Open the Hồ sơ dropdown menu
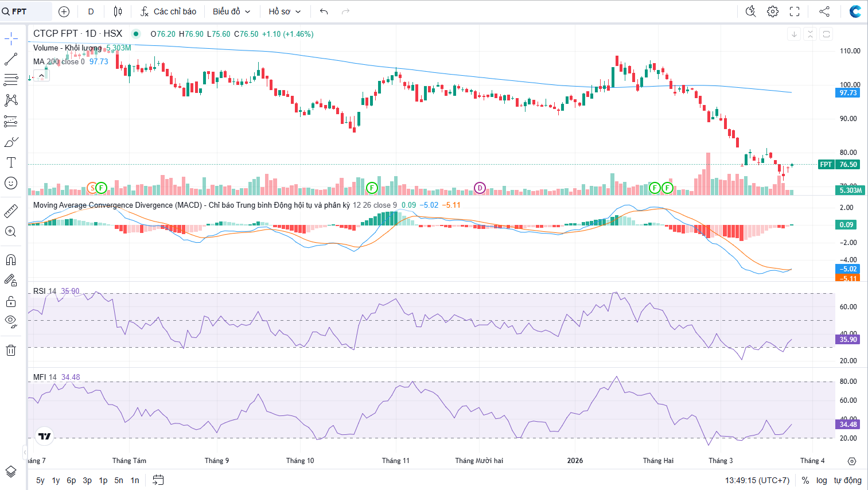868x490 pixels. tap(285, 11)
